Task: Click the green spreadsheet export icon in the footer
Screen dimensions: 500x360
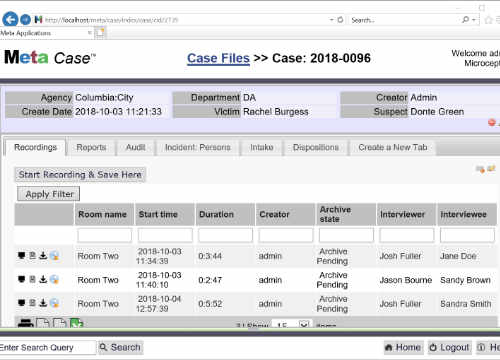Action: click(x=76, y=323)
